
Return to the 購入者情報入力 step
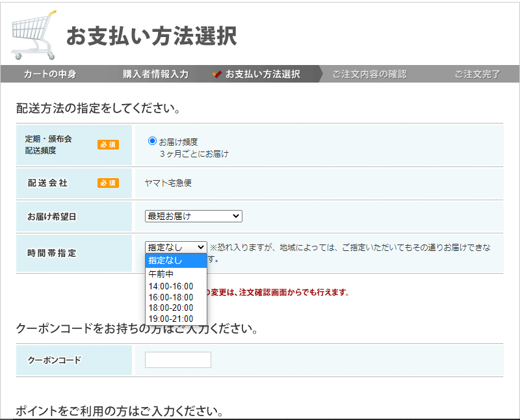pos(155,74)
